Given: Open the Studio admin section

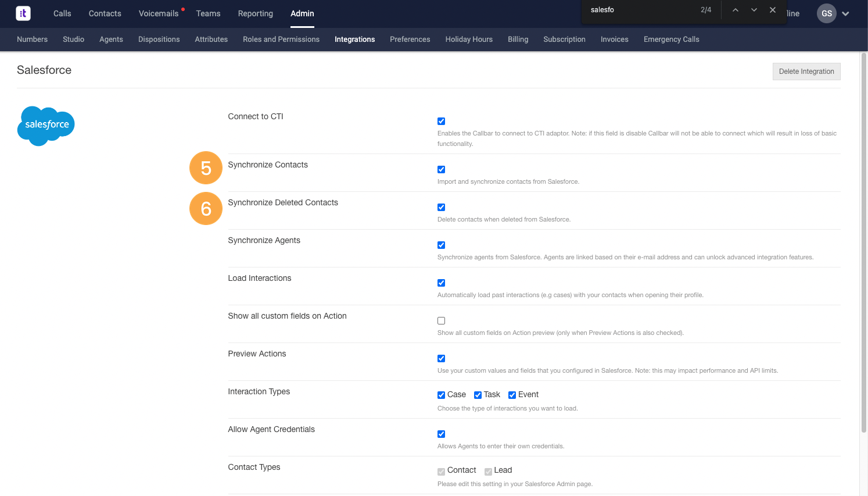Looking at the screenshot, I should (74, 39).
